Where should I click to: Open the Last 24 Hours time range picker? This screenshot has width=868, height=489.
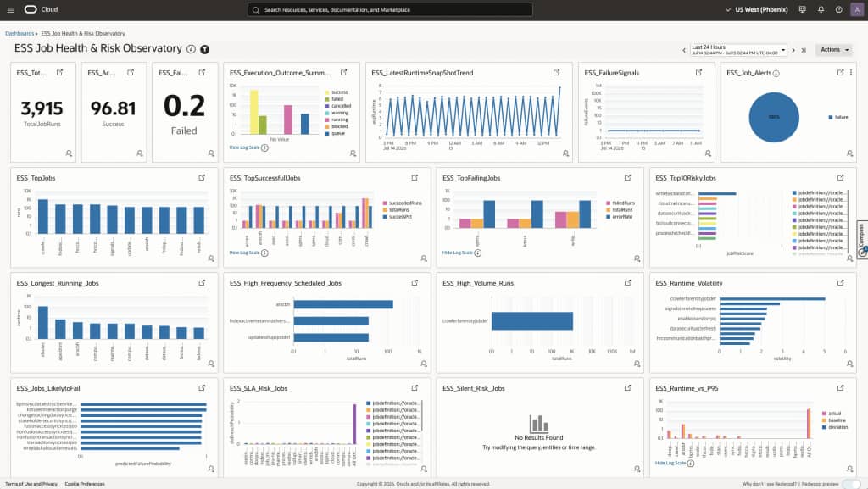tap(739, 50)
